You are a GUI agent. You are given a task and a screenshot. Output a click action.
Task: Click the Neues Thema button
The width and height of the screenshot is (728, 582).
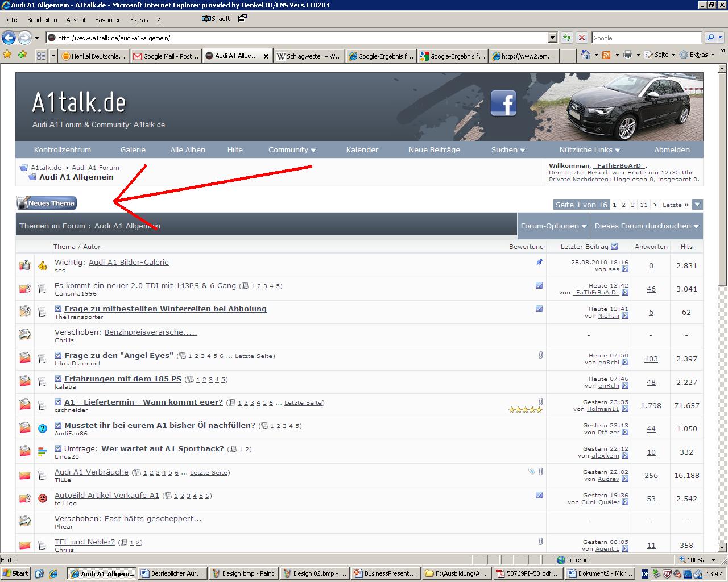[47, 203]
